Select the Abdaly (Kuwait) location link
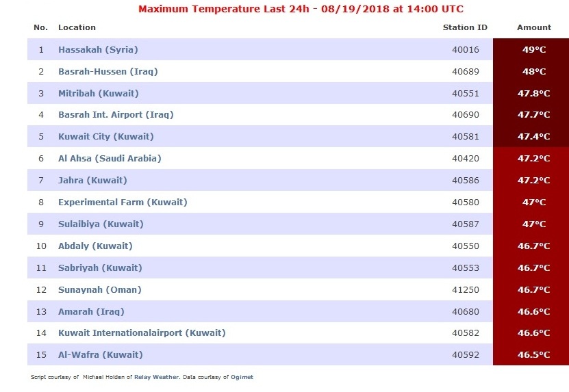This screenshot has height=392, width=569. coord(95,246)
